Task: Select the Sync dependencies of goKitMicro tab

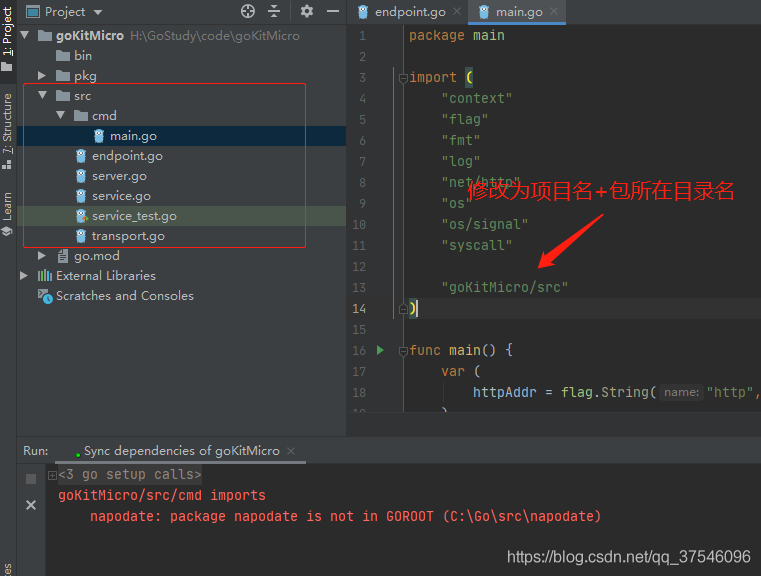Action: pyautogui.click(x=181, y=451)
